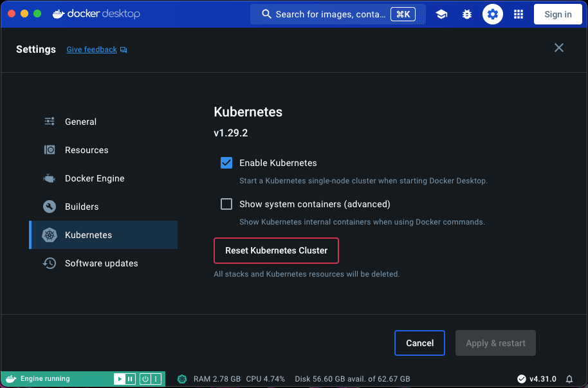
Task: Open the Resources settings tab
Action: click(103, 150)
